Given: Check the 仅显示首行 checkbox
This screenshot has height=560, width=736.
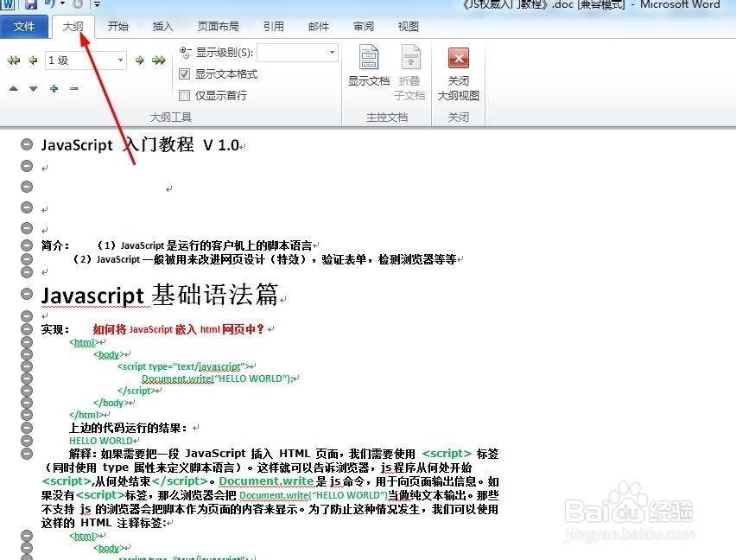Looking at the screenshot, I should pyautogui.click(x=185, y=95).
